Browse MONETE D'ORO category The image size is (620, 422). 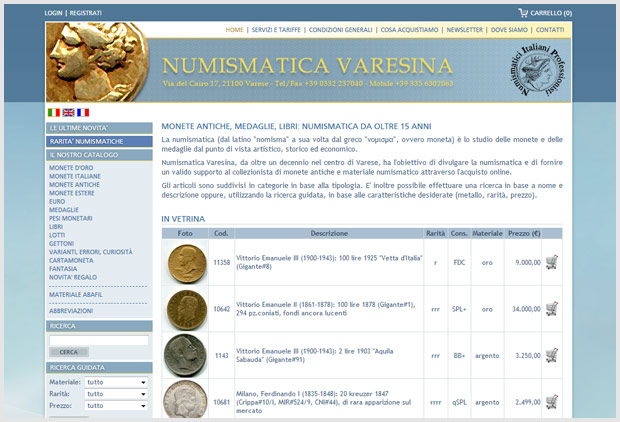(x=71, y=168)
